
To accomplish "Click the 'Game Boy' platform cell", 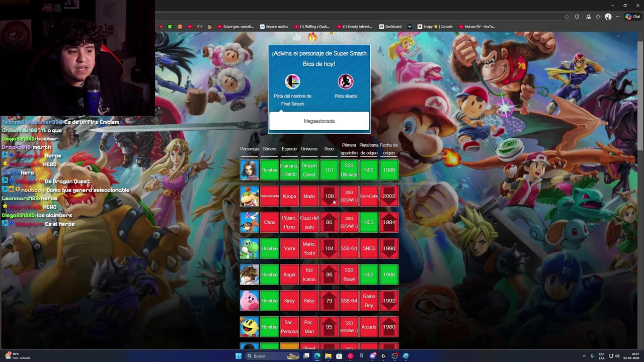I will (x=369, y=301).
